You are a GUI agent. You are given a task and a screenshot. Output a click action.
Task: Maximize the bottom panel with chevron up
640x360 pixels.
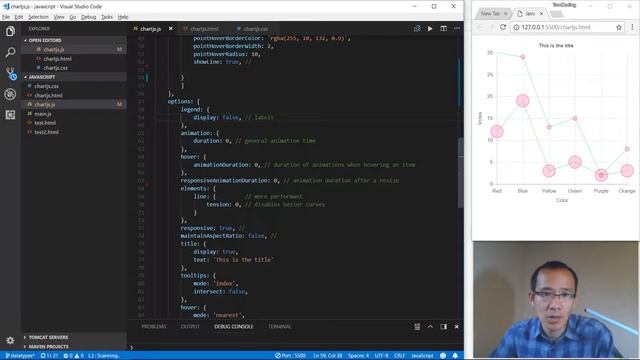430,327
